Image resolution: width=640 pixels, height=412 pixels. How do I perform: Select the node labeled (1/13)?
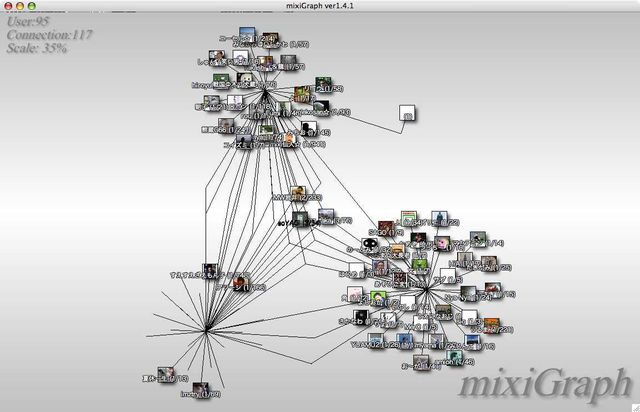pyautogui.click(x=166, y=374)
